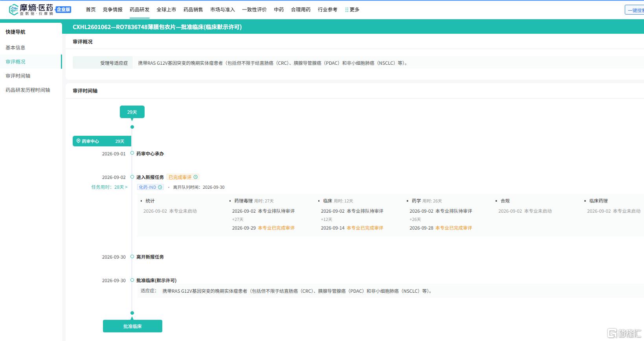
Task: Open 一致性评价 menu
Action: tap(254, 10)
